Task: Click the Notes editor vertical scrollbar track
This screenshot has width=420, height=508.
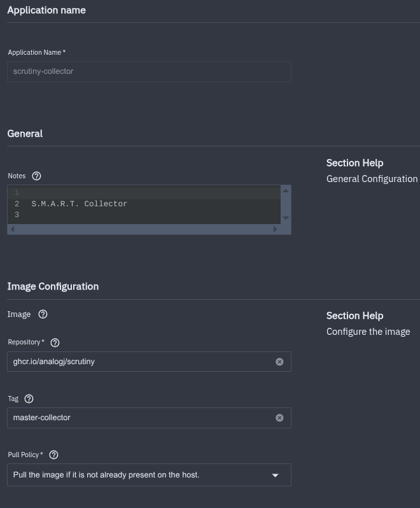Action: coord(286,204)
